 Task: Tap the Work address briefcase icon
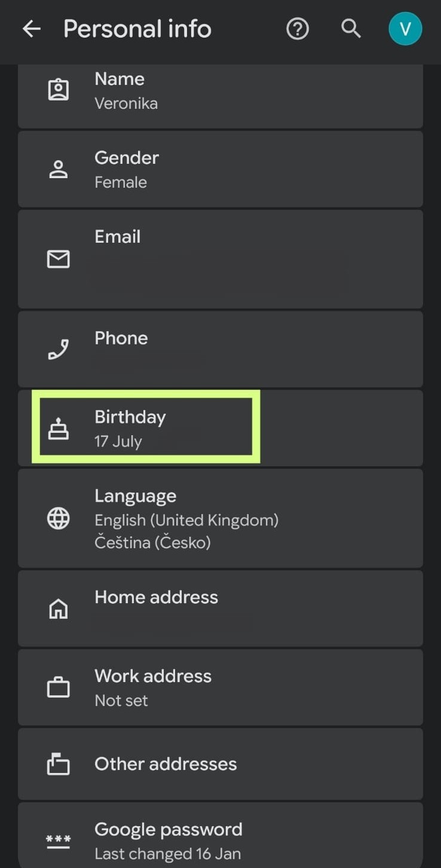[58, 688]
